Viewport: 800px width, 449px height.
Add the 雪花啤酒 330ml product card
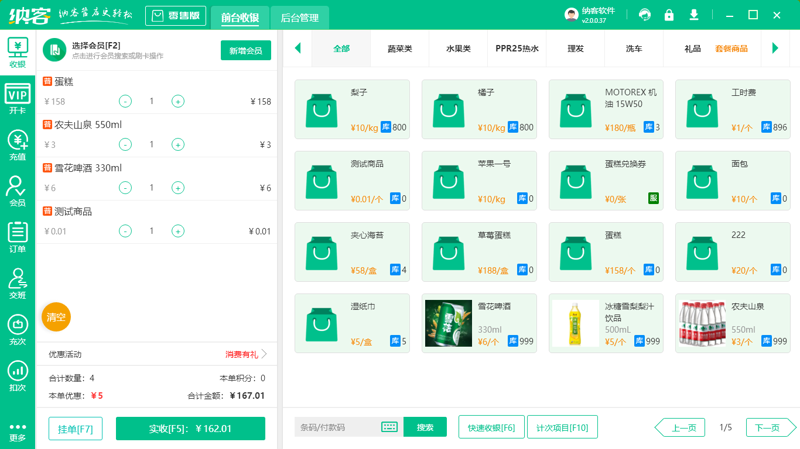479,323
